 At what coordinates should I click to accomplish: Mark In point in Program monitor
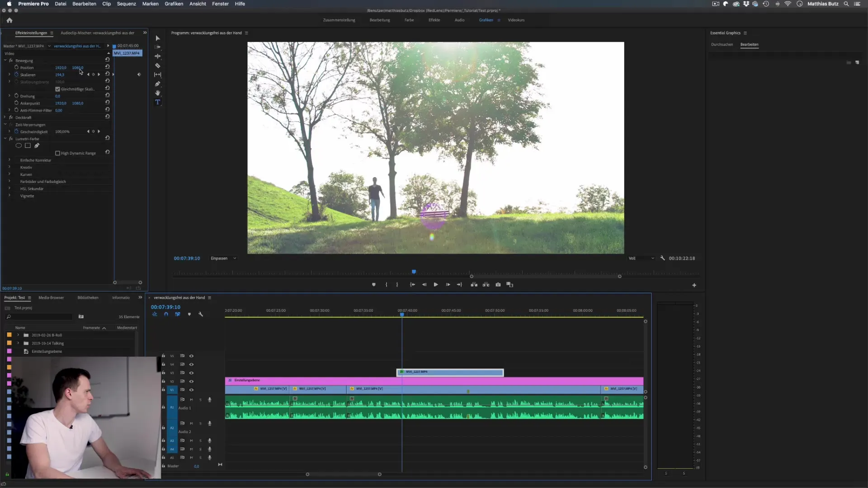click(x=386, y=285)
